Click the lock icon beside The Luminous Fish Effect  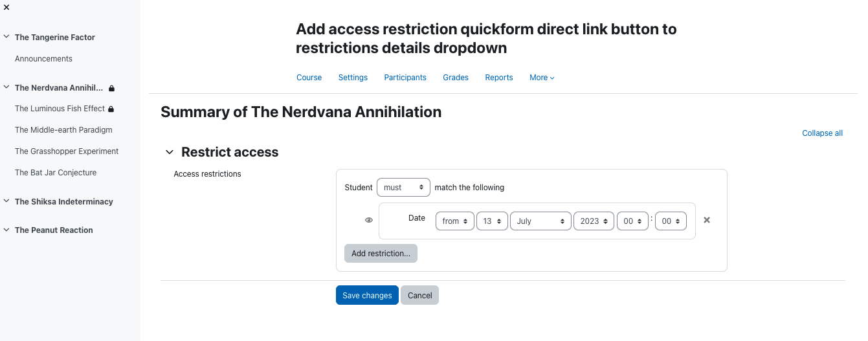click(111, 109)
